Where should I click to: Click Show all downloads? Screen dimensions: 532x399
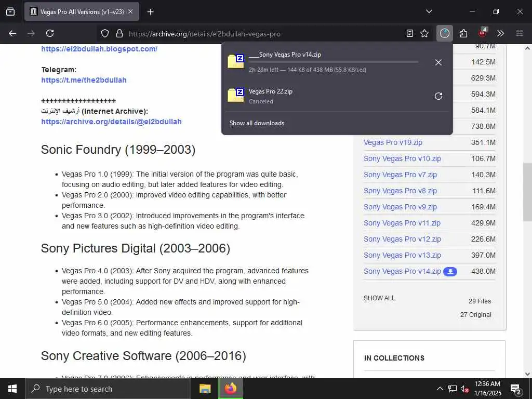pos(257,123)
